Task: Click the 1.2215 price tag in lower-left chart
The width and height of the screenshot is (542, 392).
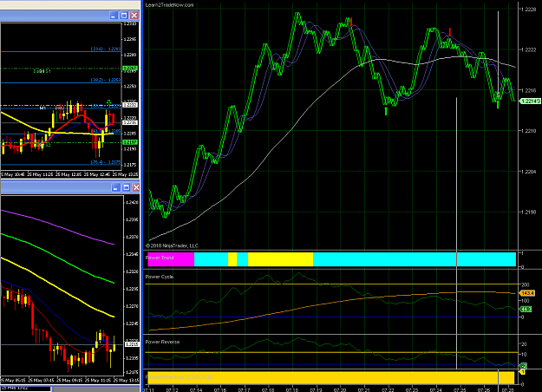Action: coord(132,344)
